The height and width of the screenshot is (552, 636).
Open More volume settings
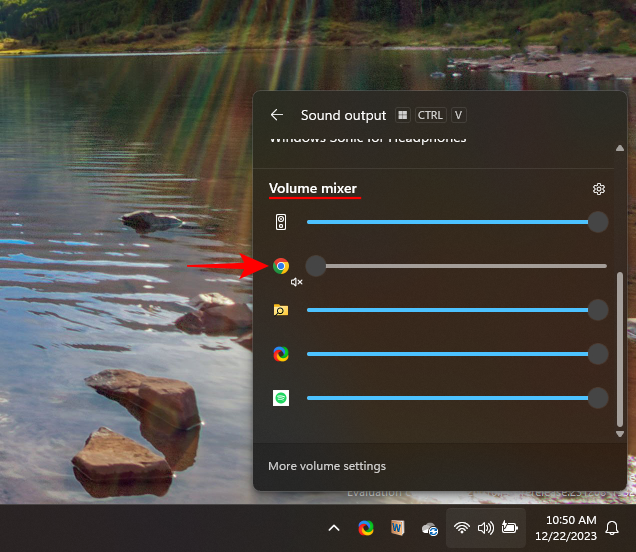pyautogui.click(x=327, y=466)
